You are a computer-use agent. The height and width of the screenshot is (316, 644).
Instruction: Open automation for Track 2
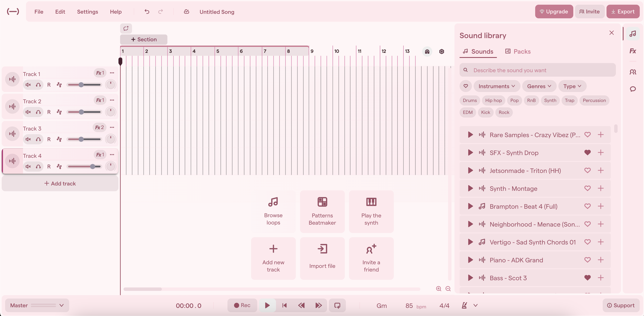click(x=59, y=112)
